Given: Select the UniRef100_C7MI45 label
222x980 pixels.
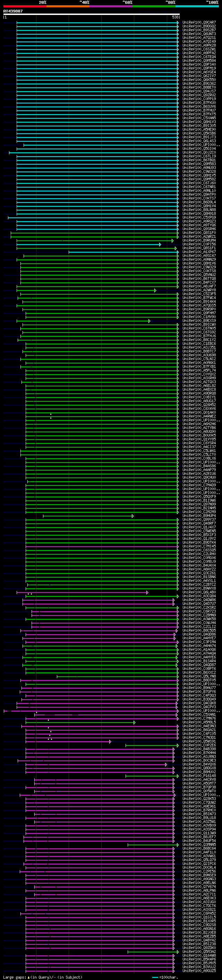Looking at the screenshot, I should tap(199, 546).
